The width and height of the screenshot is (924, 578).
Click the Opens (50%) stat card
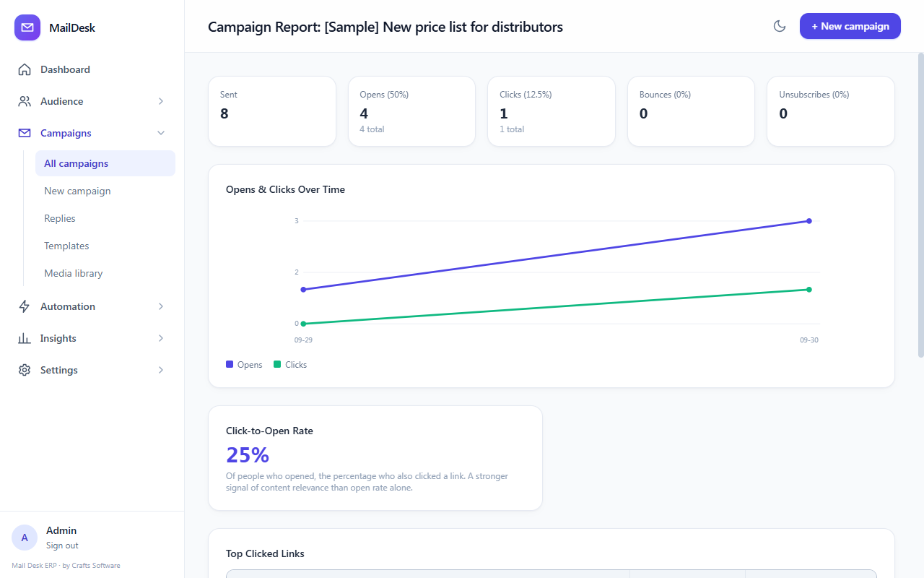[411, 111]
